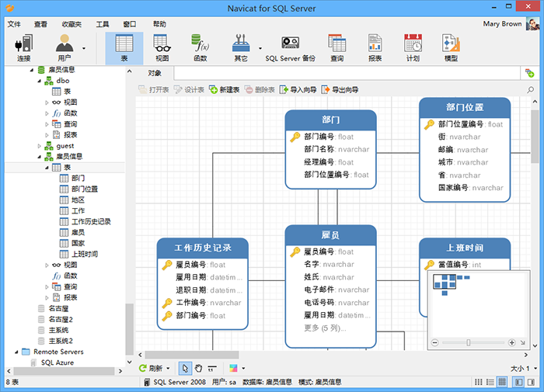Select the 表 tables toolbar button
The width and height of the screenshot is (544, 392).
pos(124,48)
